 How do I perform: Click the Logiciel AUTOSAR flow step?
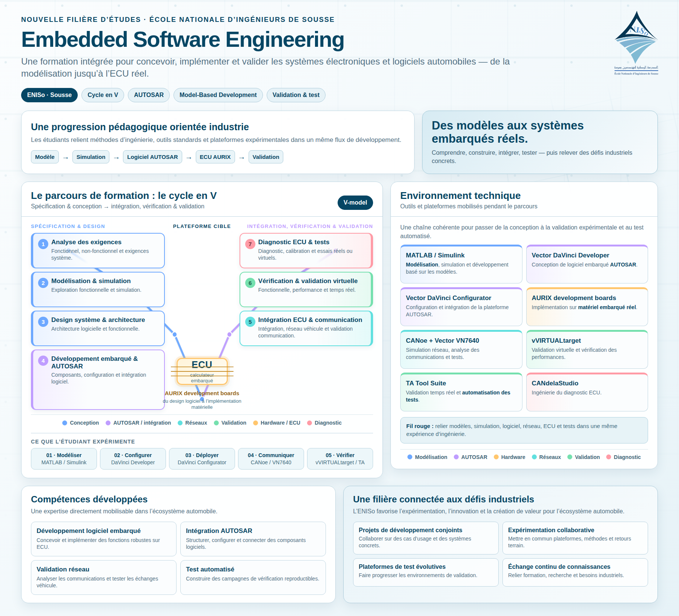[152, 157]
